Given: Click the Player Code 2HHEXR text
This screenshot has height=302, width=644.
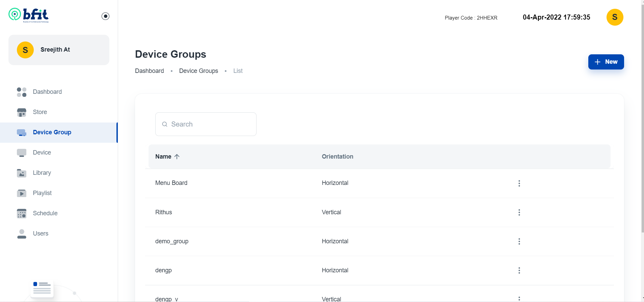Looking at the screenshot, I should (471, 18).
